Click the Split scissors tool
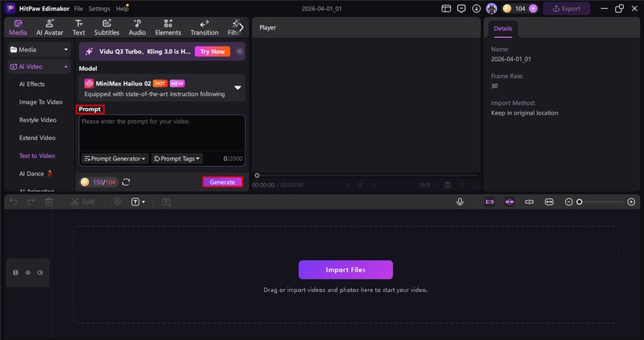Image resolution: width=644 pixels, height=340 pixels. click(83, 202)
